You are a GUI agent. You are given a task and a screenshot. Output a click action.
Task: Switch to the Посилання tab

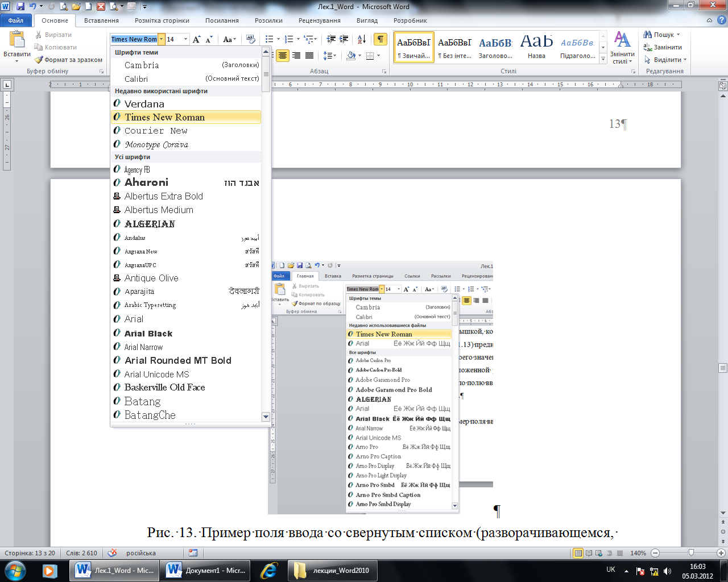click(222, 20)
